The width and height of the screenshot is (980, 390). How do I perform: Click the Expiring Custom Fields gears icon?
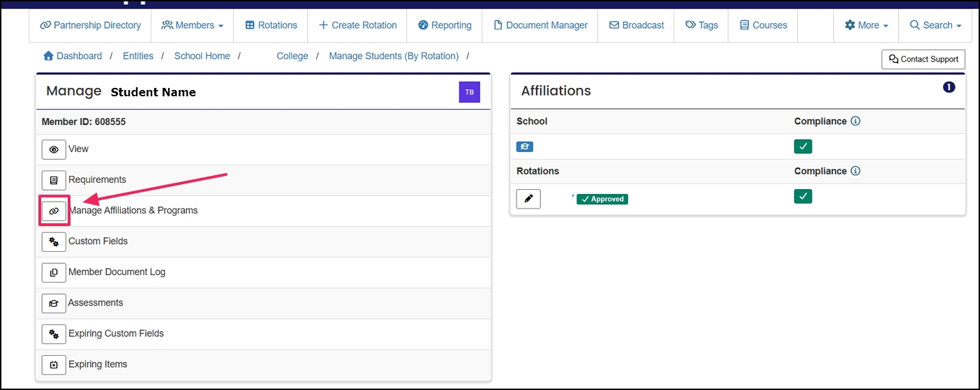click(x=54, y=333)
